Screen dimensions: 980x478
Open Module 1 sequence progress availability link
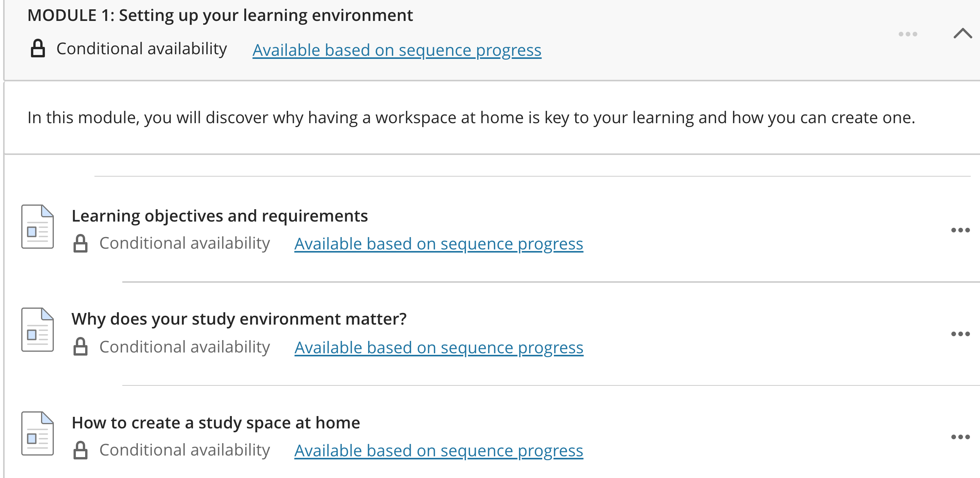[x=397, y=50]
